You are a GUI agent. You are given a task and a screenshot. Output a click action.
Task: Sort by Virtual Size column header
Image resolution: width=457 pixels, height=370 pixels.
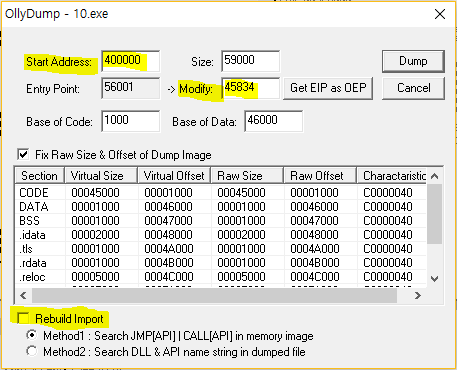pyautogui.click(x=101, y=176)
